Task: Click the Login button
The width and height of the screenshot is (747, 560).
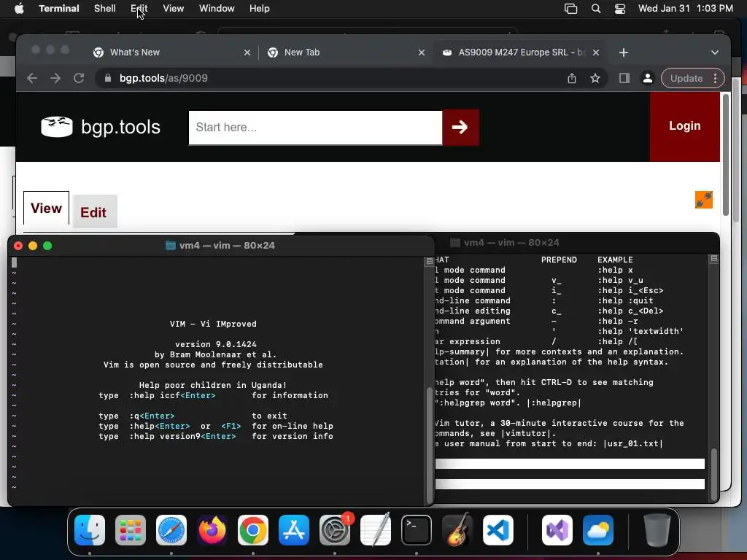Action: [x=684, y=126]
